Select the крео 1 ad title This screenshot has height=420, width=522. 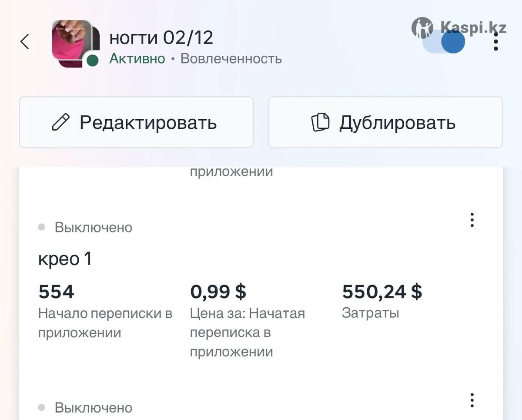pos(65,259)
